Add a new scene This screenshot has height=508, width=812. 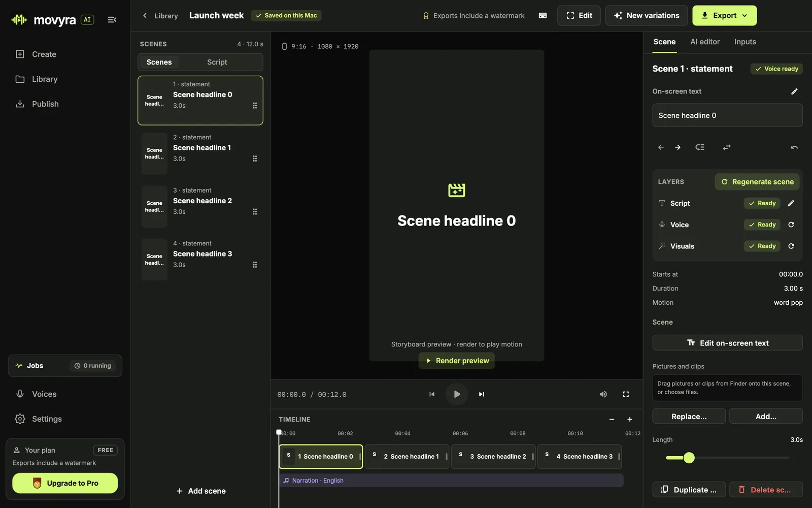point(201,491)
